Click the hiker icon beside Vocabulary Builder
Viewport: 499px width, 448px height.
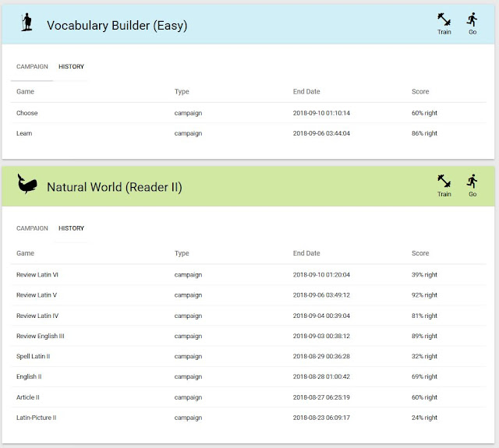pos(27,23)
